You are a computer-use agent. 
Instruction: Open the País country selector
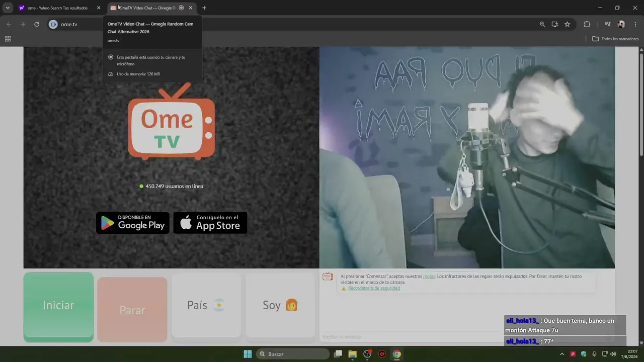[206, 305]
